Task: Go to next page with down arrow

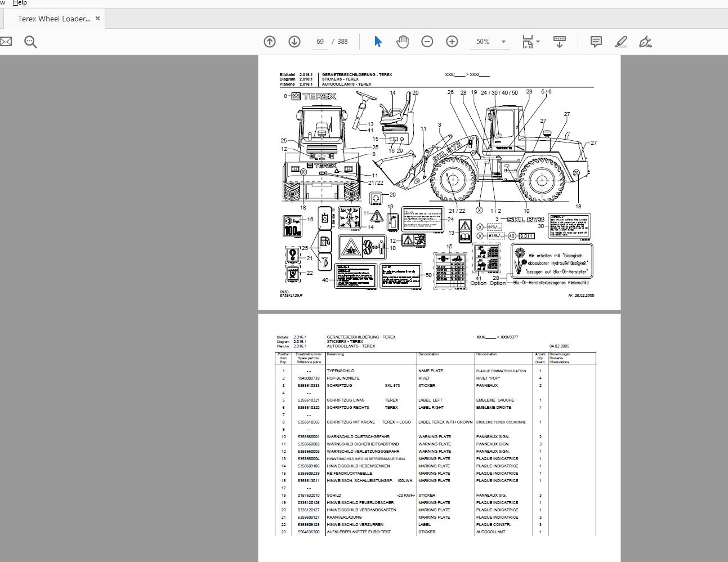Action: (293, 41)
